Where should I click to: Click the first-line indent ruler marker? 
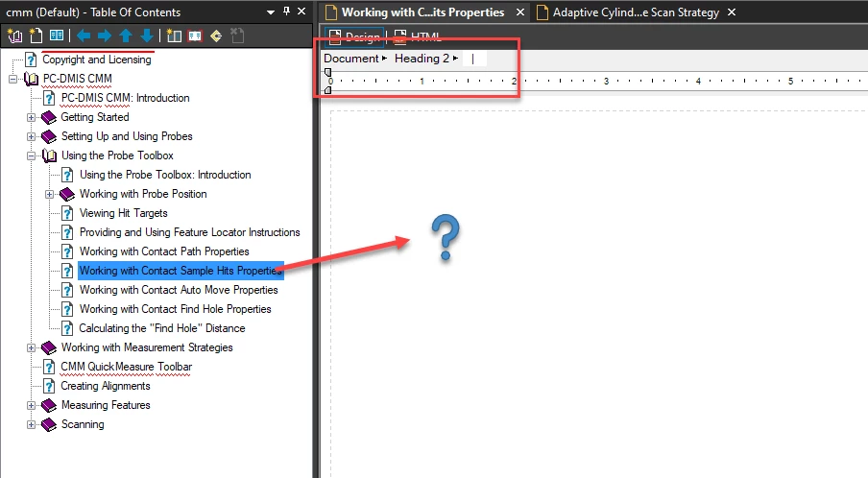click(327, 72)
